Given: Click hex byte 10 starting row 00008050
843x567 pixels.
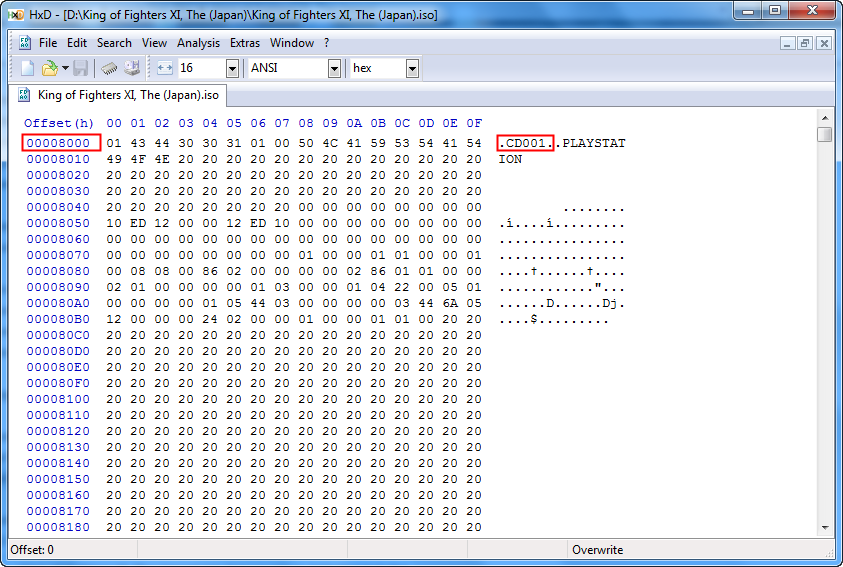Looking at the screenshot, I should pos(114,223).
